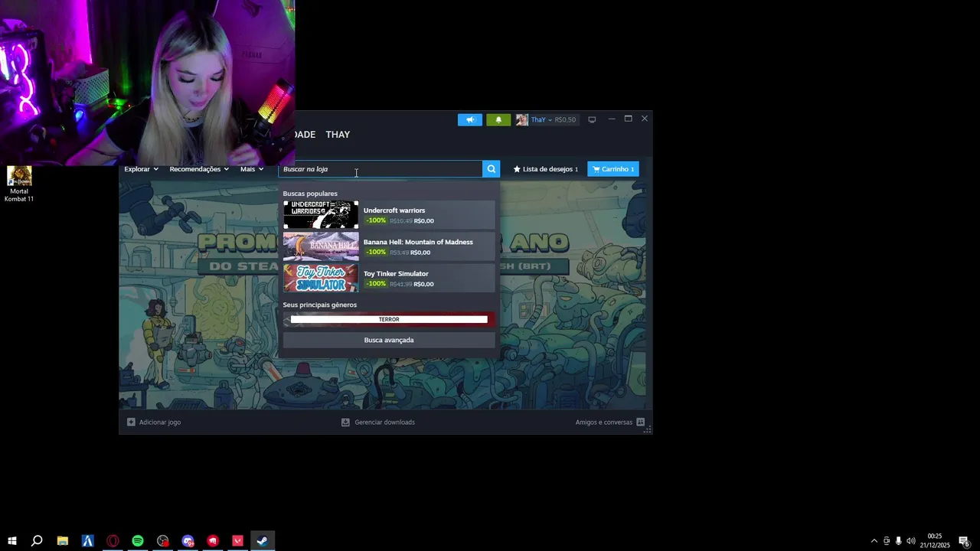The image size is (980, 551).
Task: Open the Windows notification center
Action: click(x=965, y=541)
